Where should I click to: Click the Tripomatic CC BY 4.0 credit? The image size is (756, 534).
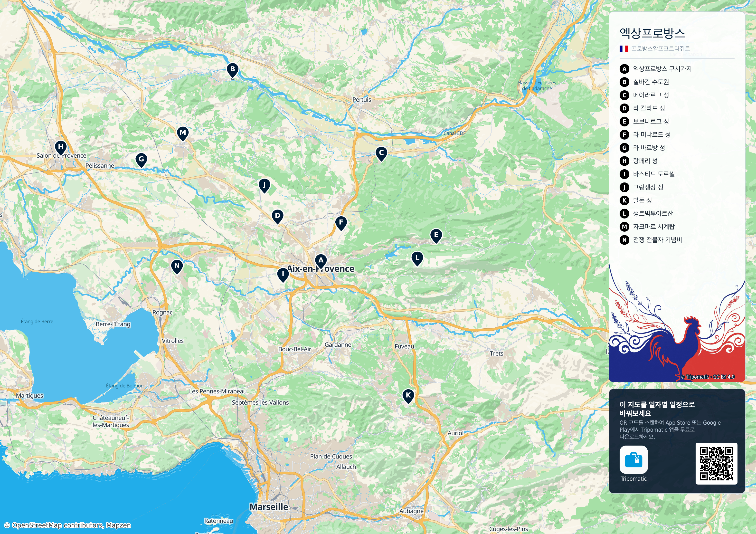pyautogui.click(x=708, y=377)
